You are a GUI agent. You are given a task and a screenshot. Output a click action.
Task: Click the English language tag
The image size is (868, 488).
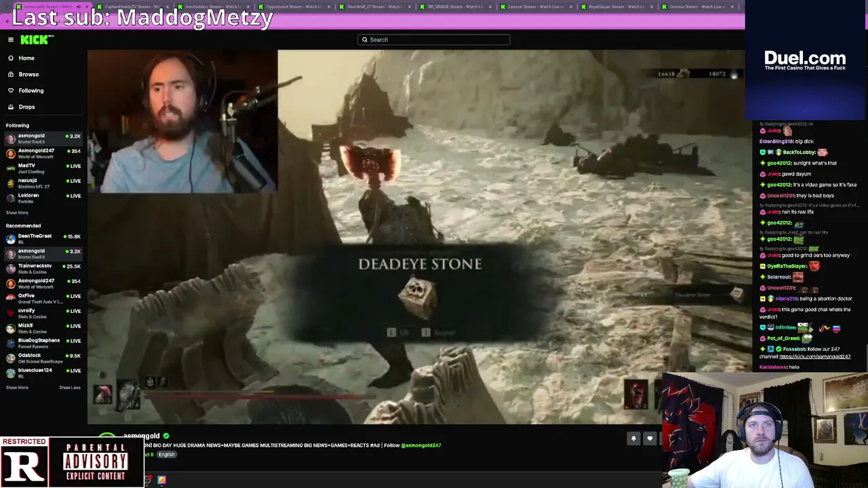pos(166,455)
